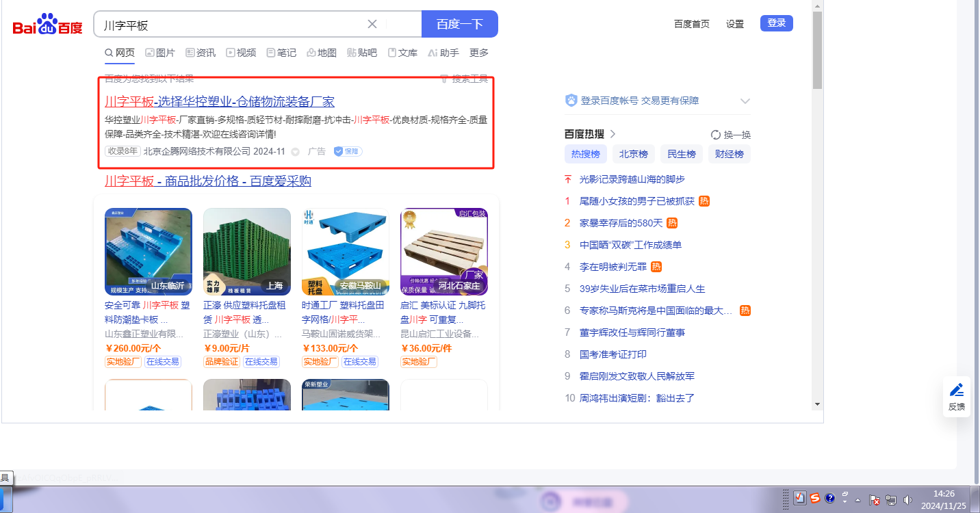Click the 换一换 refresh icon

point(716,135)
